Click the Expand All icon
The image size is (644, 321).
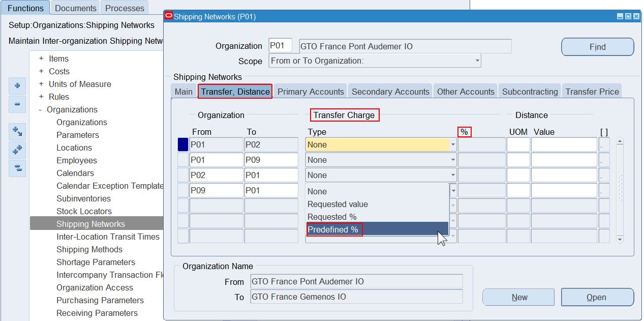17,149
